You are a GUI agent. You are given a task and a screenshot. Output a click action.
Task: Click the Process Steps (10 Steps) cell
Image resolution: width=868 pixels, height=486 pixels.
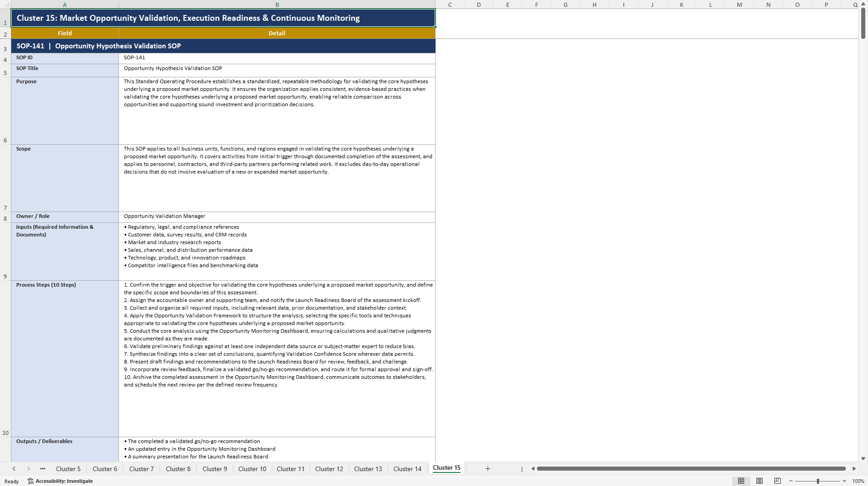[x=65, y=359]
